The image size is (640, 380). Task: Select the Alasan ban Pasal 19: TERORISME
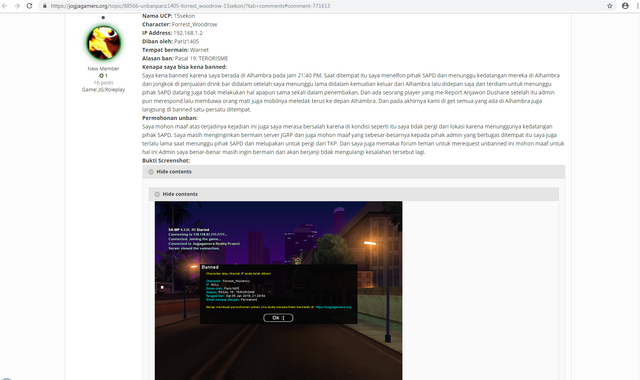click(x=201, y=59)
